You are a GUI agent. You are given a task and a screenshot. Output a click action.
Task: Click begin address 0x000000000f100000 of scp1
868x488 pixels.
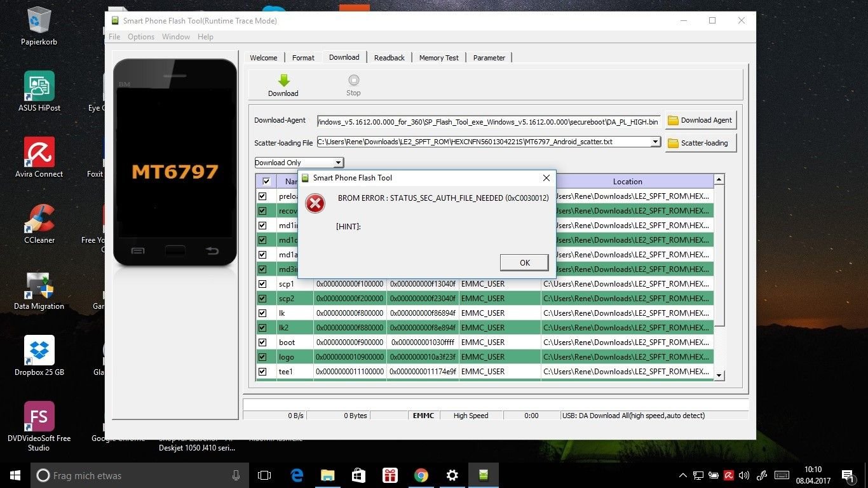pyautogui.click(x=350, y=284)
